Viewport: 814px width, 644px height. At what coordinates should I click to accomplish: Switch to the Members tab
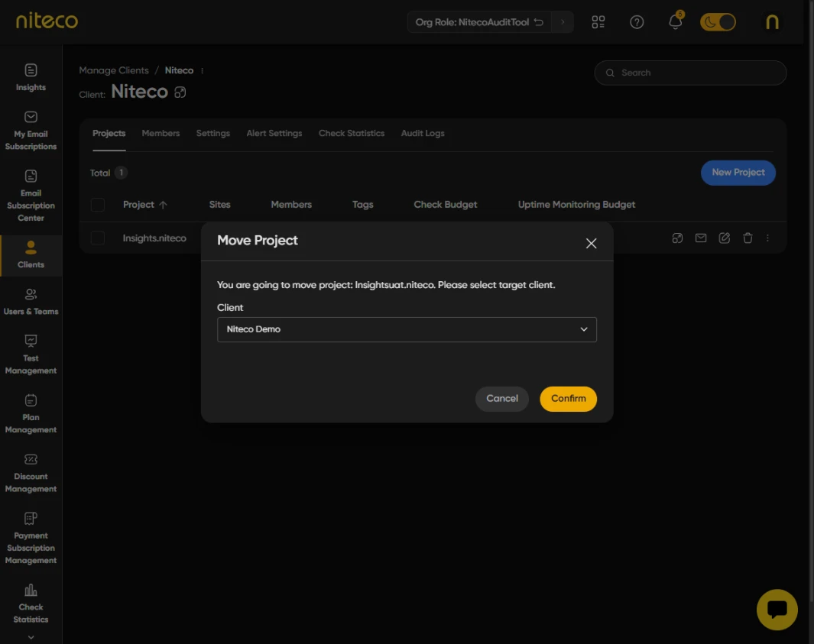161,134
